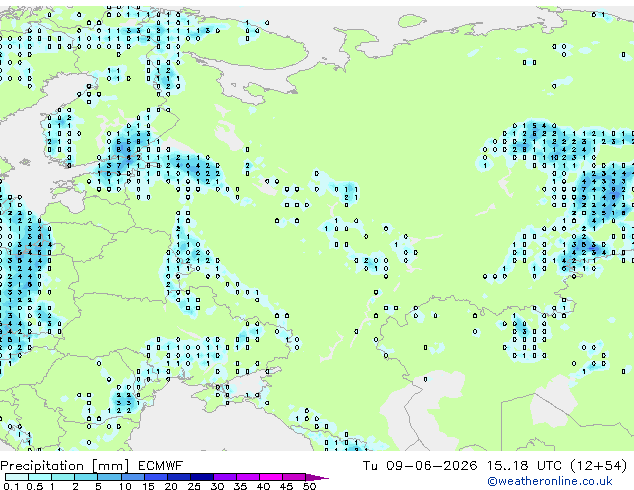Viewport: 634px width, 490px height.
Task: Click the 'Precipitation' title text
Action: [42, 466]
